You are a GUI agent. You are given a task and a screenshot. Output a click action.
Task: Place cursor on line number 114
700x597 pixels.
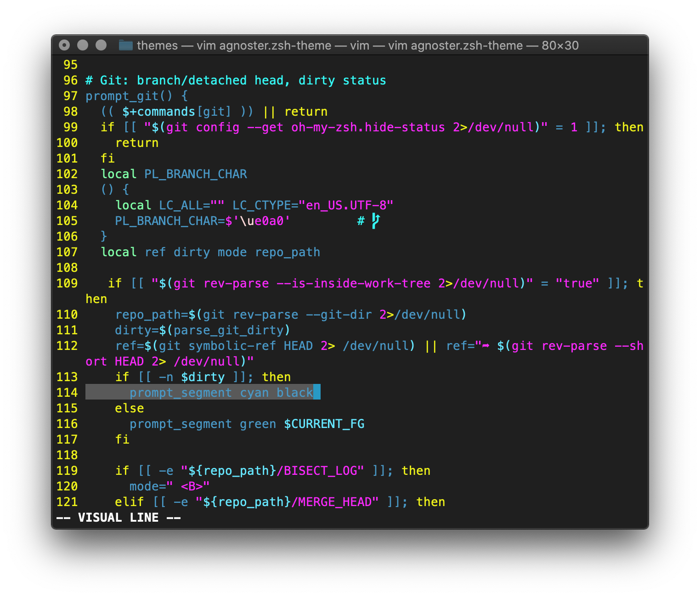[x=67, y=393]
